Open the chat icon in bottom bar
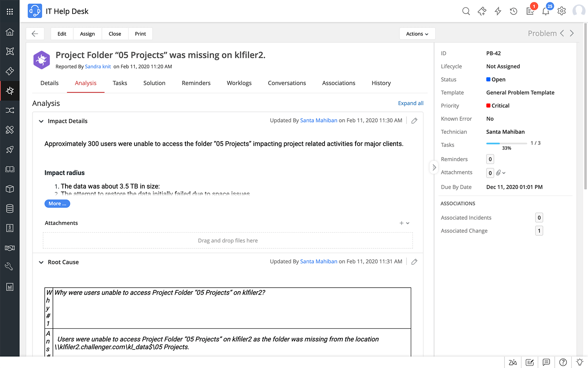 tap(546, 362)
